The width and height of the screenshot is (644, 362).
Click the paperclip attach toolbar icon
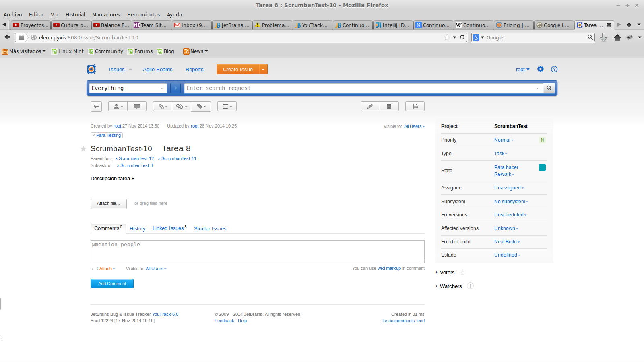[163, 106]
